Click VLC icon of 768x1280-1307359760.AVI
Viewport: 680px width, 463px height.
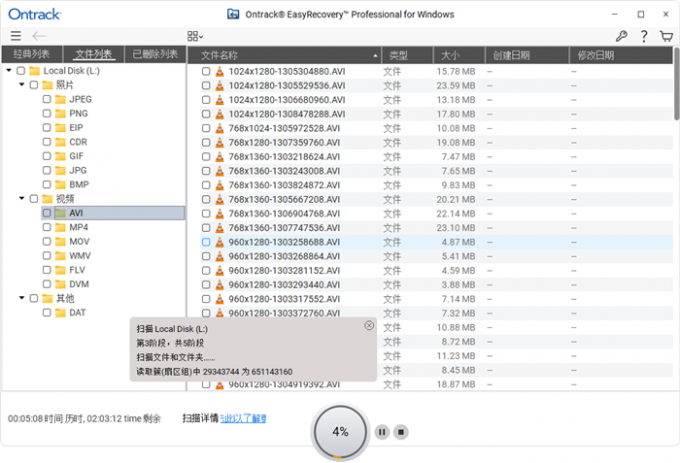coord(220,143)
